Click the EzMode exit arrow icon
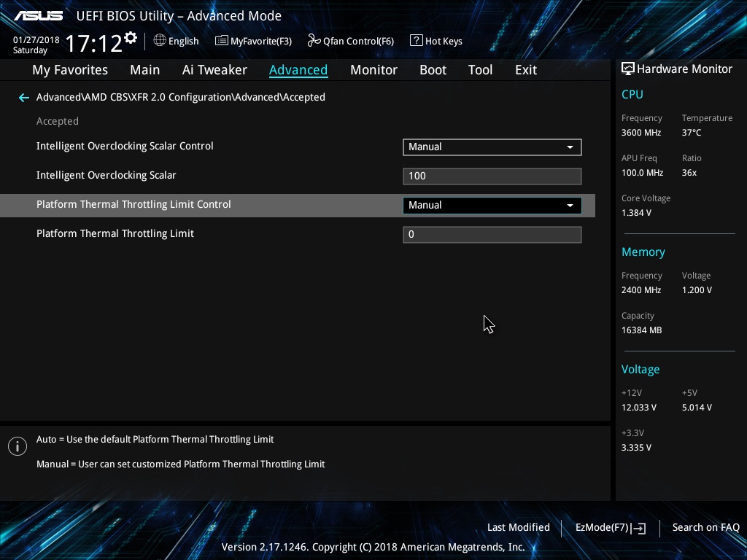This screenshot has width=747, height=560. (639, 528)
